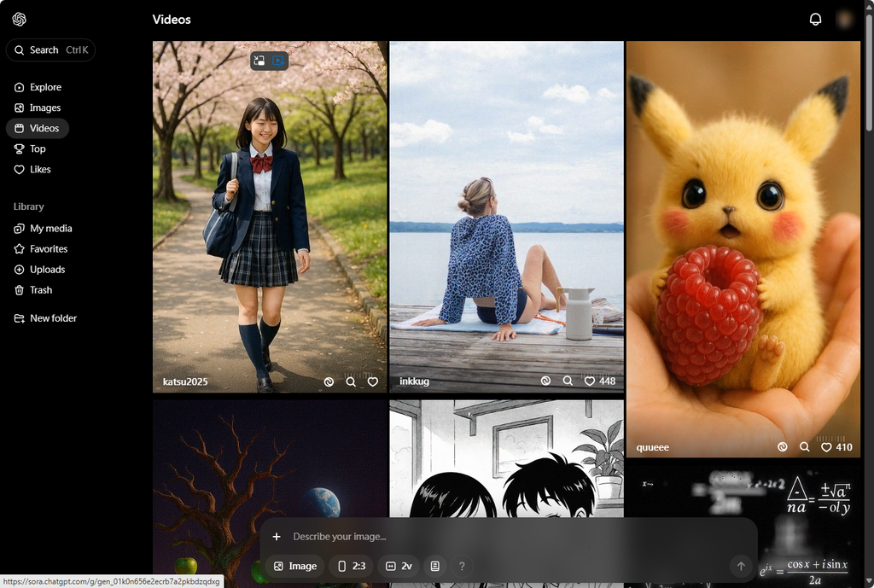Open the Top page

tap(30, 148)
